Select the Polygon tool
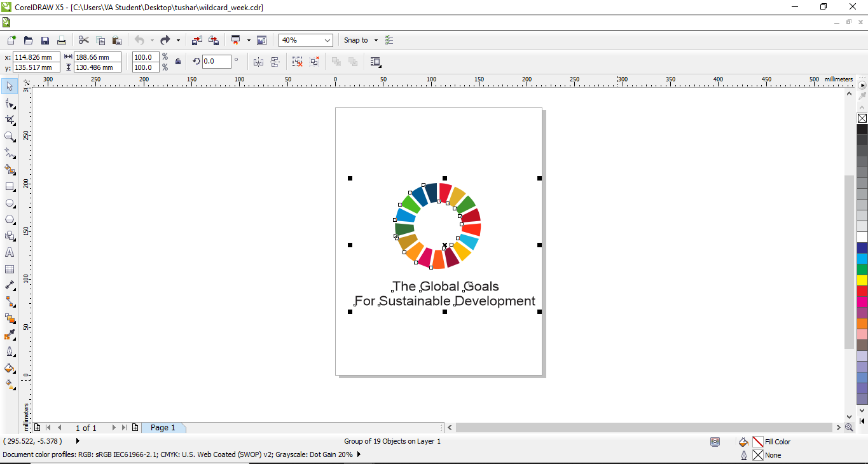This screenshot has height=464, width=868. click(10, 219)
